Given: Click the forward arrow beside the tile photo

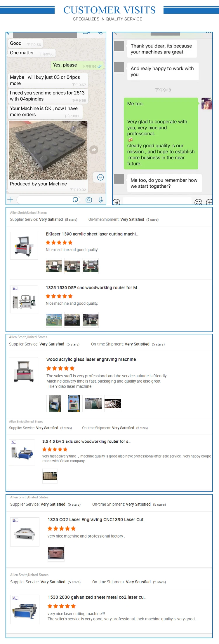Looking at the screenshot, I should [x=94, y=150].
